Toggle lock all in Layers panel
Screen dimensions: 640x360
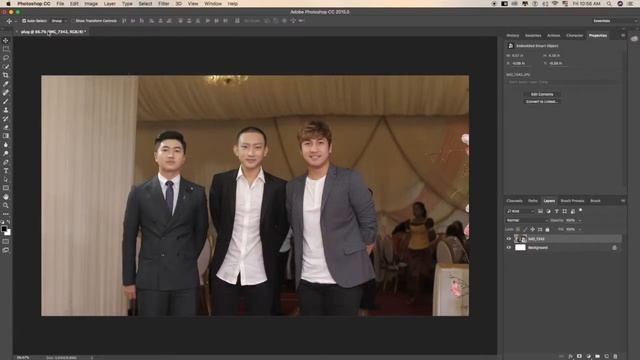(547, 229)
